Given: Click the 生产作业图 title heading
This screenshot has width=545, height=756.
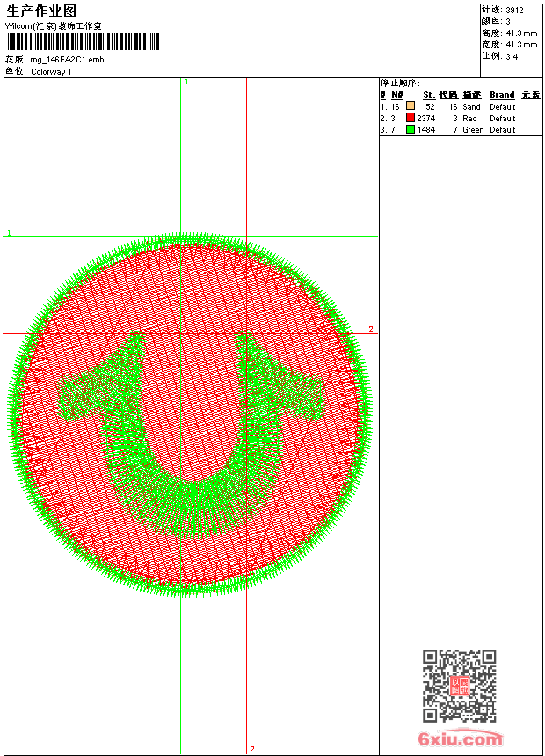Looking at the screenshot, I should click(41, 11).
